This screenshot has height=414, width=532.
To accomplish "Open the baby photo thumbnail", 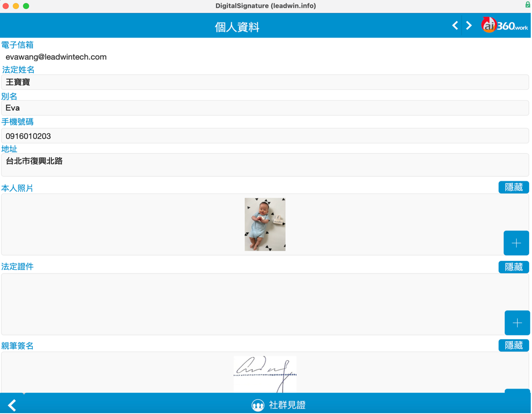I will click(x=265, y=225).
